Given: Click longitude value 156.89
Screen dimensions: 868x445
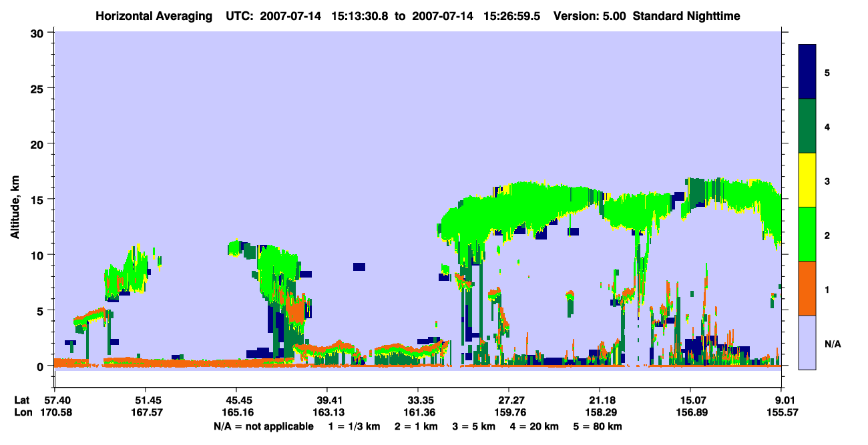Looking at the screenshot, I should [690, 413].
